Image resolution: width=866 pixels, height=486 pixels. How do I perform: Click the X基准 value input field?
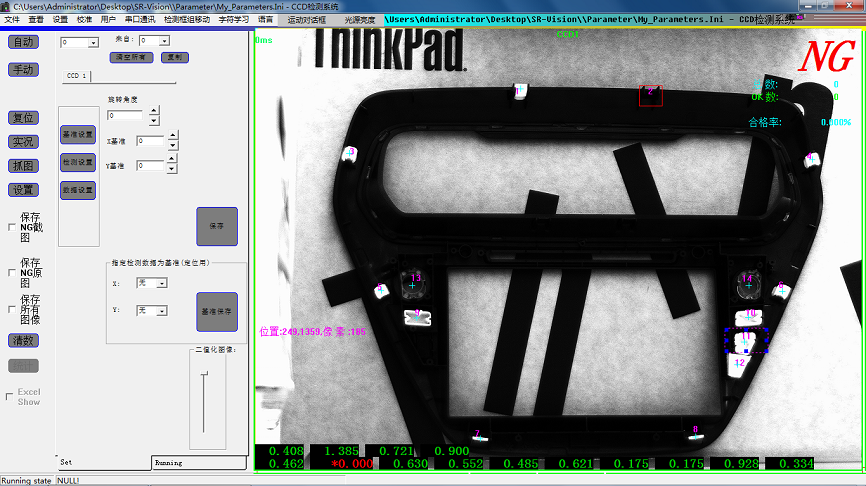[x=150, y=141]
